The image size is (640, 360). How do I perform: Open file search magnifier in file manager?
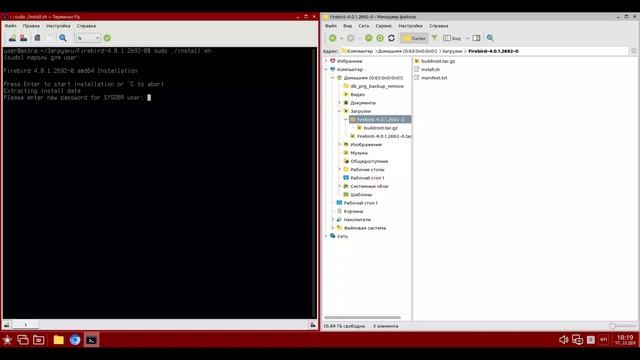tap(490, 38)
